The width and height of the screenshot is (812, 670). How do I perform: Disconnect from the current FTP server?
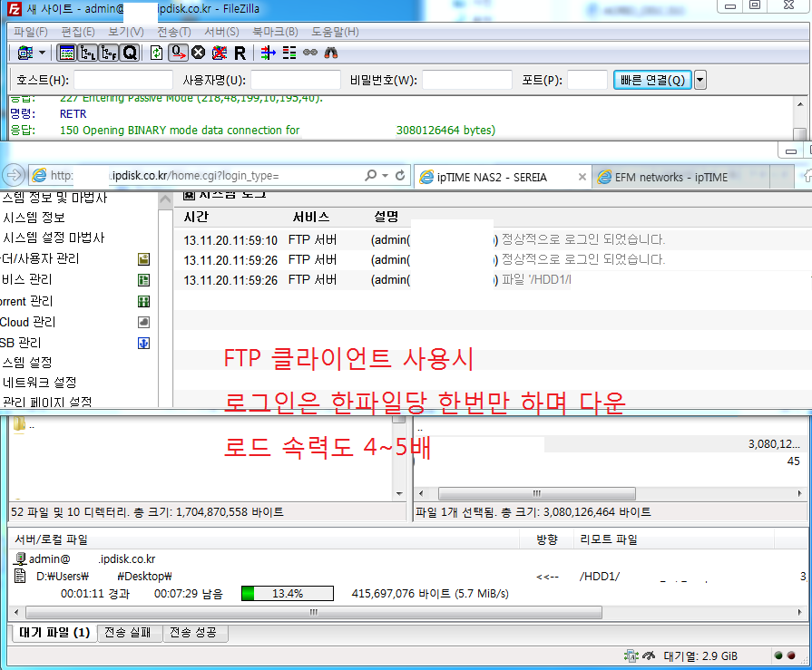220,53
